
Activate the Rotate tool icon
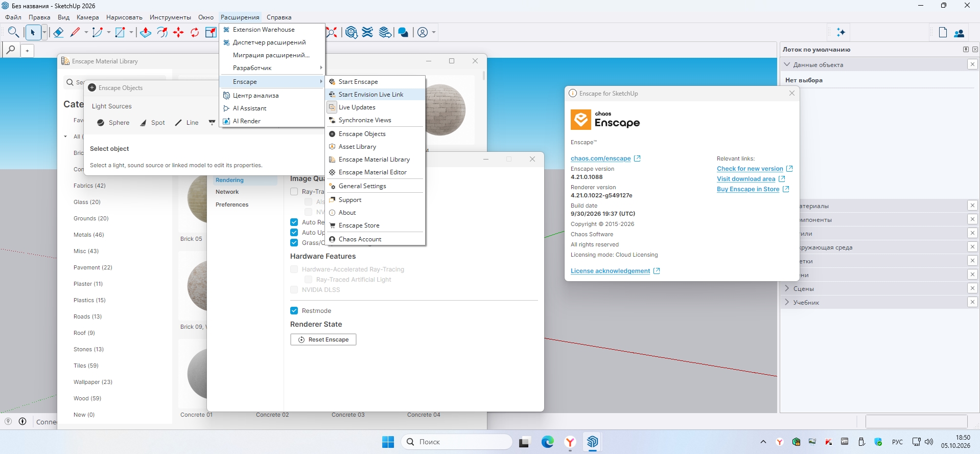[x=195, y=33]
